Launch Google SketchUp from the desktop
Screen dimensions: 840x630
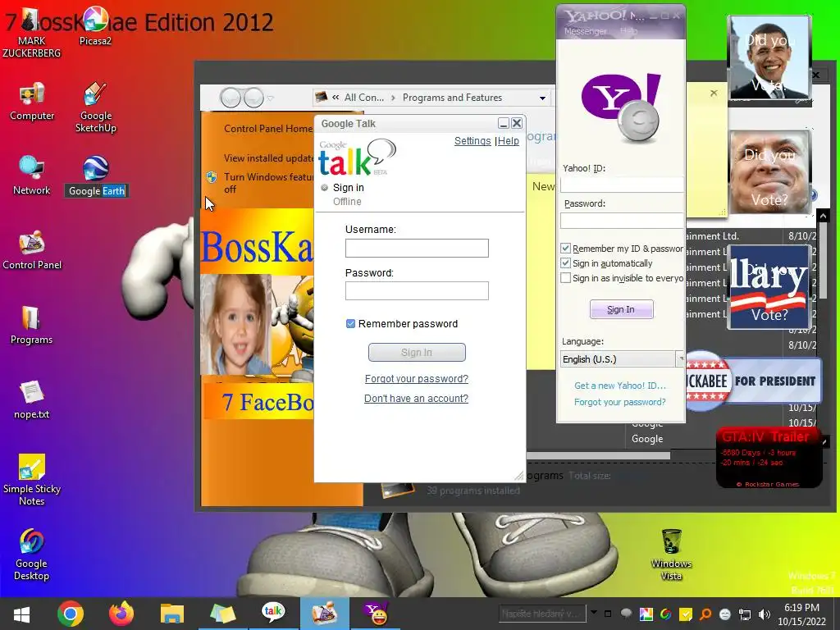[95, 107]
